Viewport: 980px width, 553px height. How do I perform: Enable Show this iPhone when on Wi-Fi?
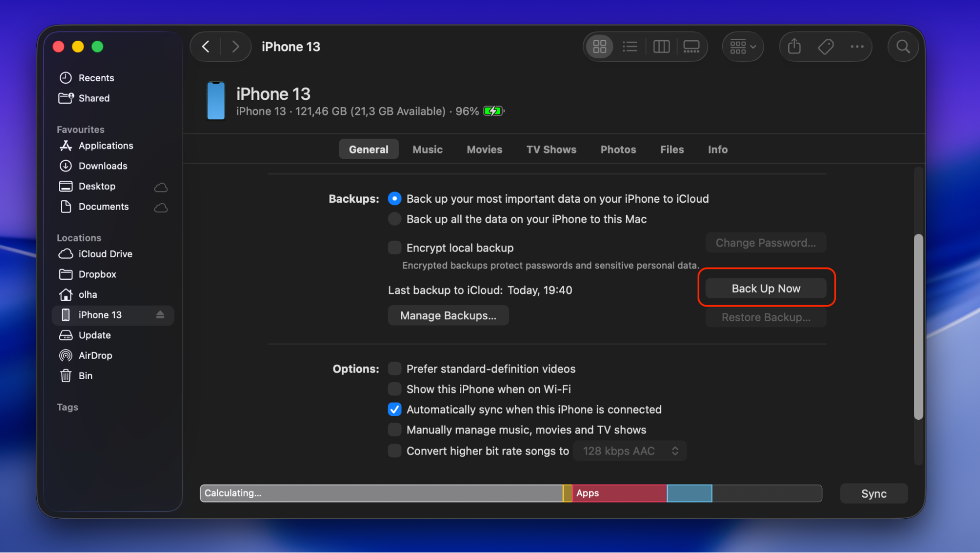(x=394, y=389)
